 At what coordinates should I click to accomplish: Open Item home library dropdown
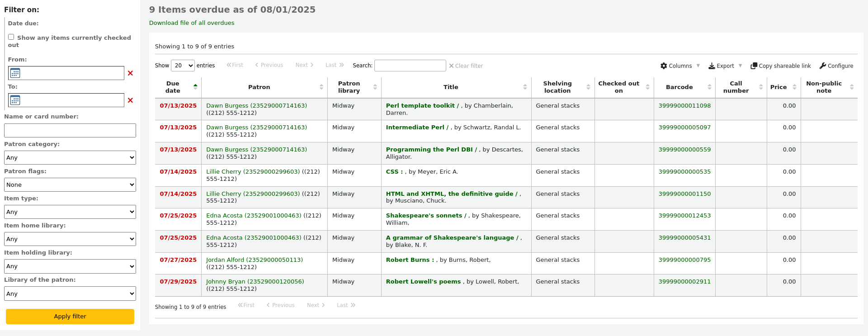click(x=70, y=239)
